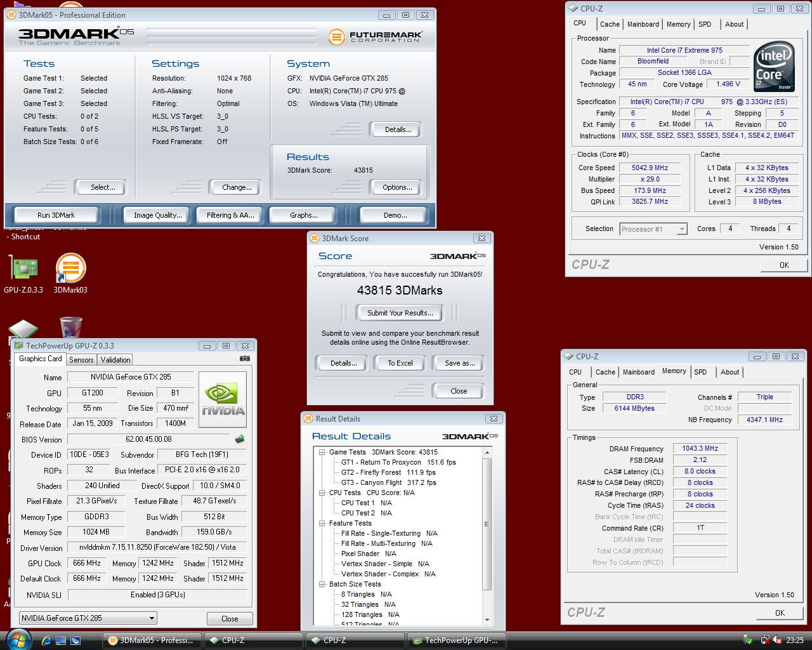Click the GPU-Z window title bar icon
Image resolution: width=812 pixels, height=650 pixels.
(x=18, y=345)
